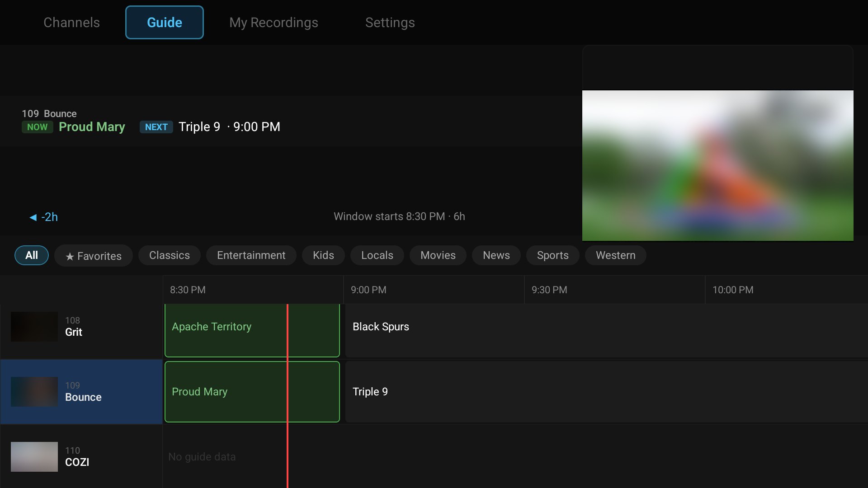Filter guide by Movies
Image resolution: width=868 pixels, height=488 pixels.
click(438, 255)
